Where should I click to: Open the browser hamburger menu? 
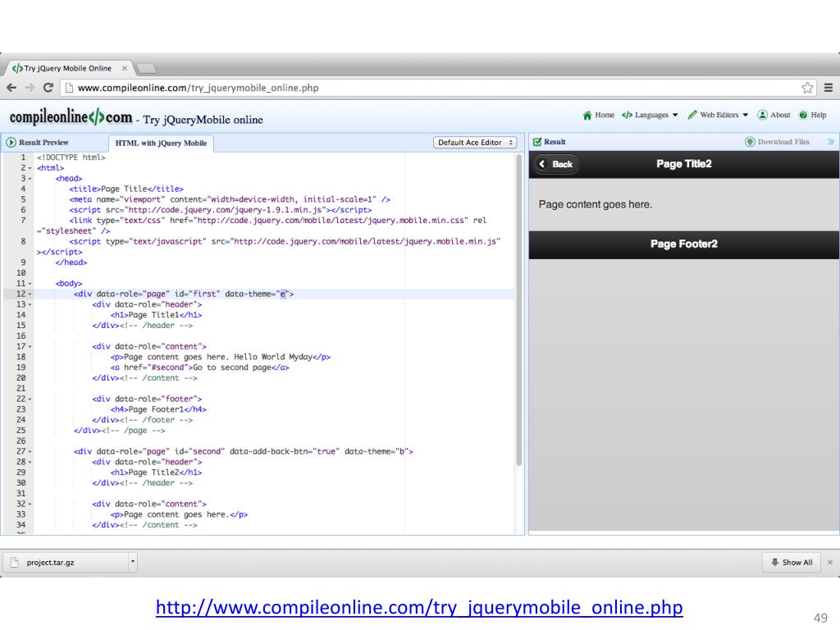829,88
